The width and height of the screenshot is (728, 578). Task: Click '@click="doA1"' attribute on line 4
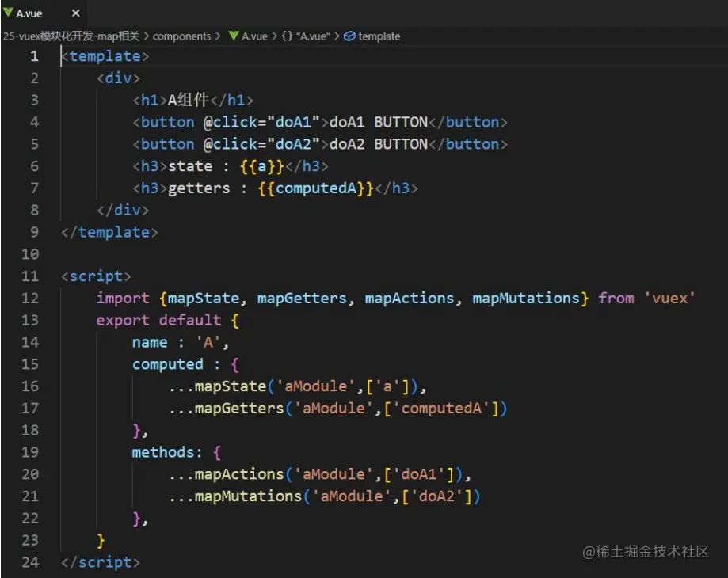point(262,122)
